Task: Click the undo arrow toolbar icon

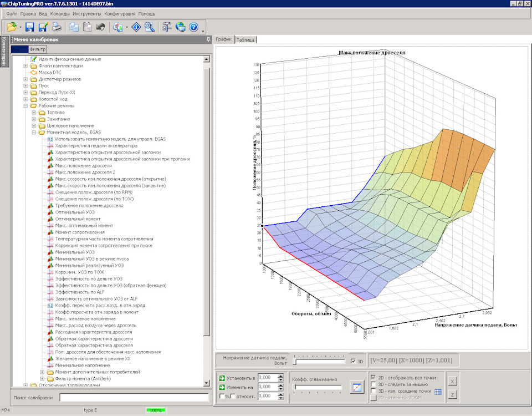Action: (100, 27)
